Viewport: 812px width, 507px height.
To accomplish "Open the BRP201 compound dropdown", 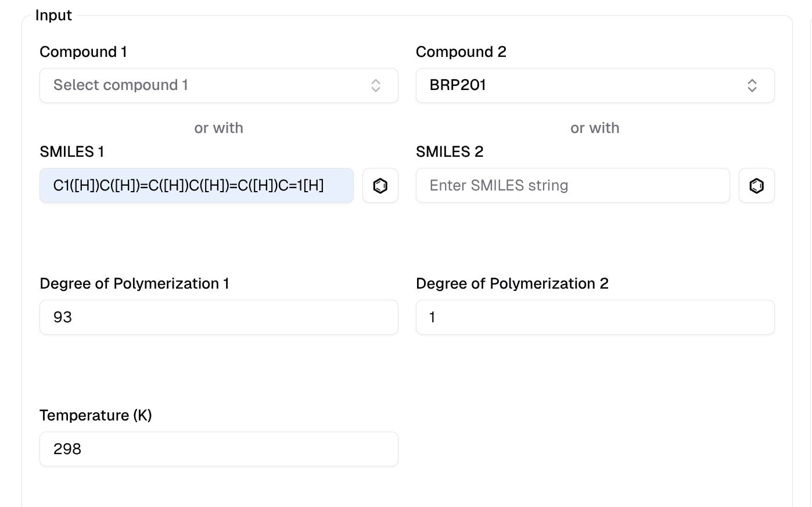I will [581, 85].
